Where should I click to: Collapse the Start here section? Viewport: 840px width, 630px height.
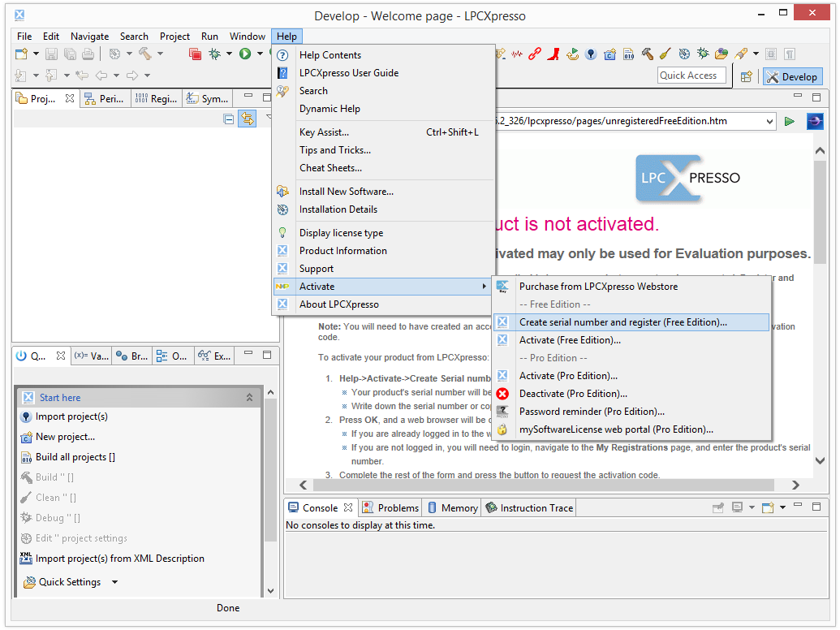250,398
